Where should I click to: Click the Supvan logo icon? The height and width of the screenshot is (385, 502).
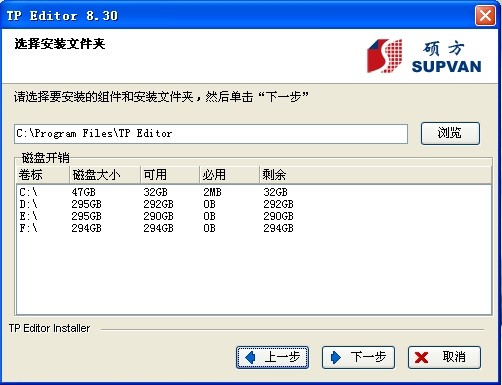pos(384,56)
